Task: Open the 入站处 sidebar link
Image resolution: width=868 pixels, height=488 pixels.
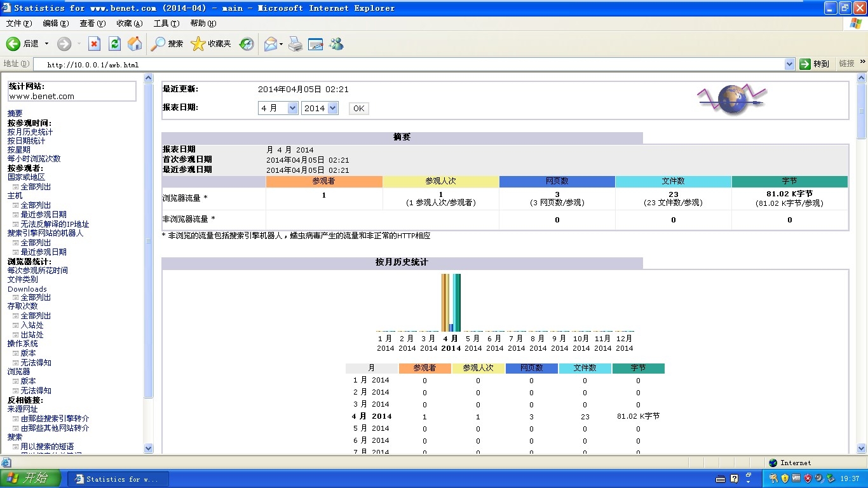Action: 32,325
